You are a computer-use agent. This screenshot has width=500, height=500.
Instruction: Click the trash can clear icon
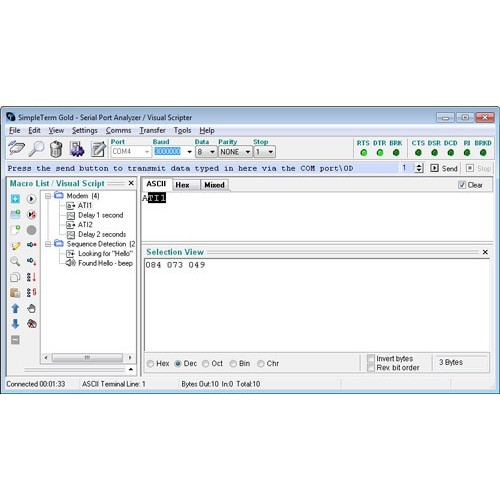[56, 149]
